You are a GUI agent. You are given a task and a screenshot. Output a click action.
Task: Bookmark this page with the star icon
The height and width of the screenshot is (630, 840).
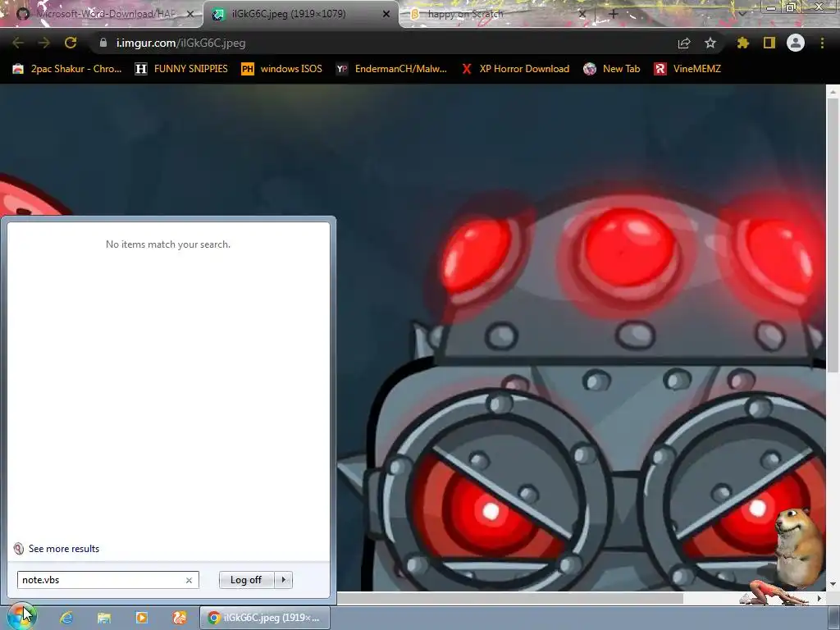pos(710,43)
